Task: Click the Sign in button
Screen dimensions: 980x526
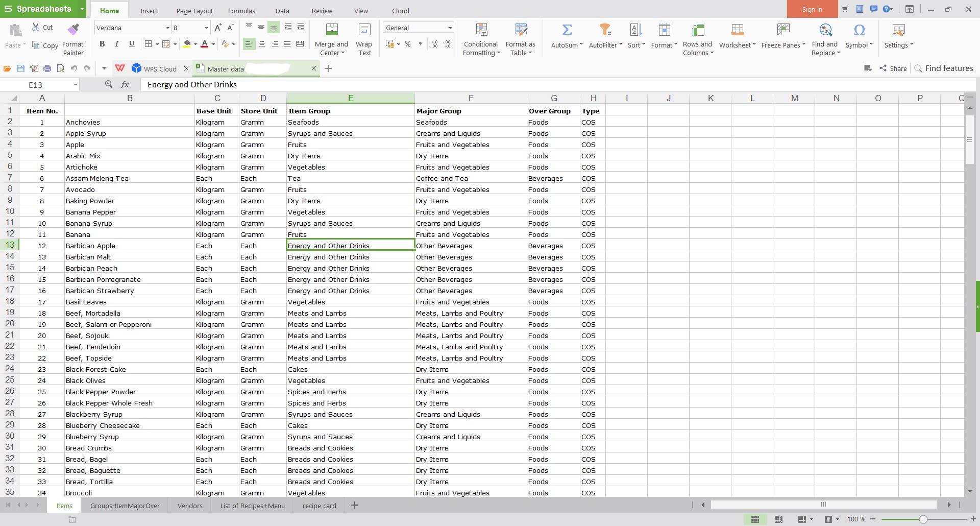Action: pyautogui.click(x=812, y=9)
